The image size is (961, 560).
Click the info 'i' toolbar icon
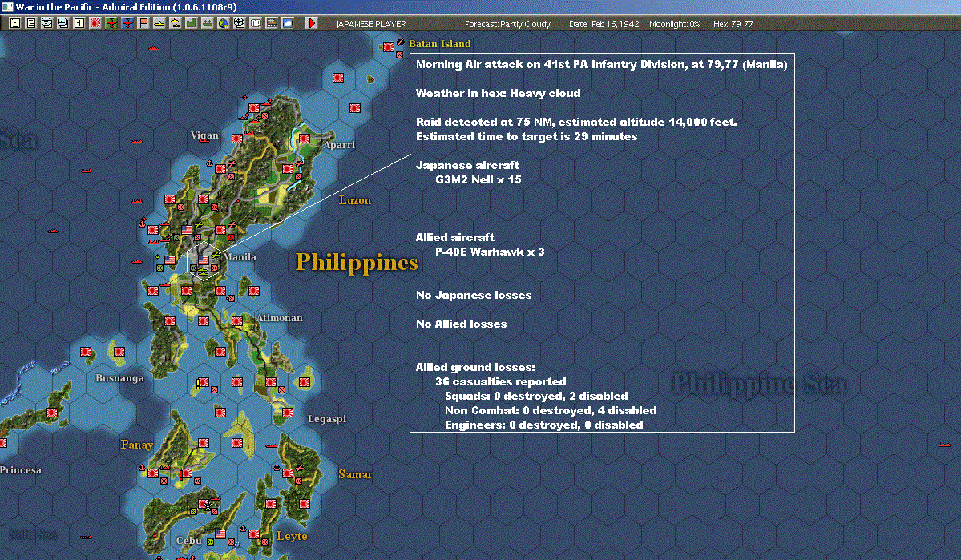(79, 23)
